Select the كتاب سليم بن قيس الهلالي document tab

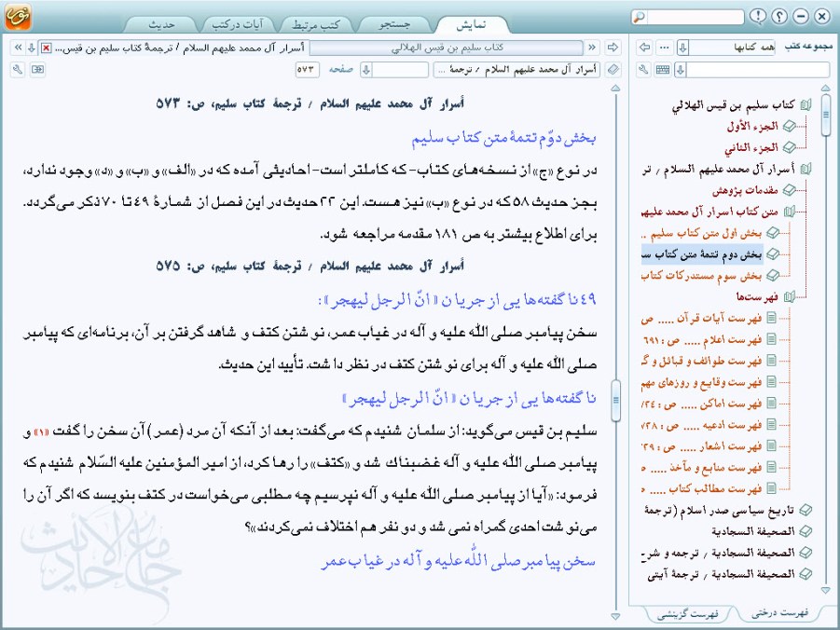pyautogui.click(x=447, y=48)
